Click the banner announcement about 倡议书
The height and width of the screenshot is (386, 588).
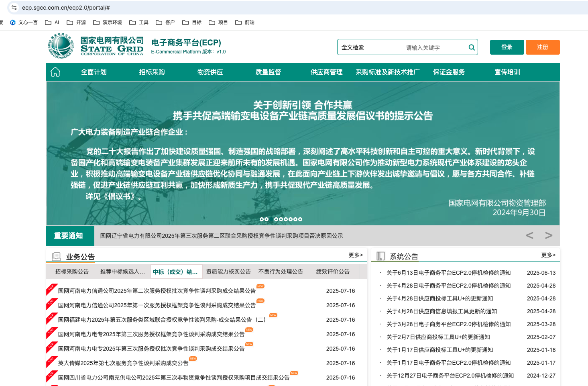pos(303,153)
